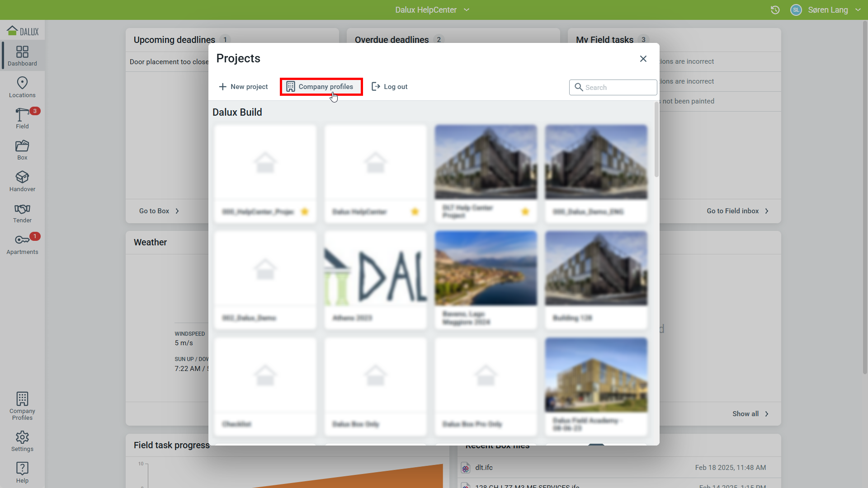Open the Handover module icon

click(x=22, y=181)
